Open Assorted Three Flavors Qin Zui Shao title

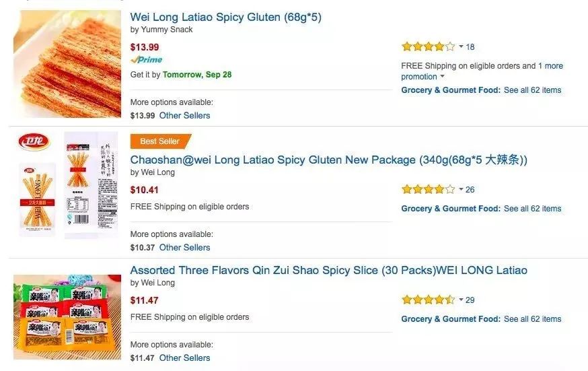pyautogui.click(x=328, y=270)
